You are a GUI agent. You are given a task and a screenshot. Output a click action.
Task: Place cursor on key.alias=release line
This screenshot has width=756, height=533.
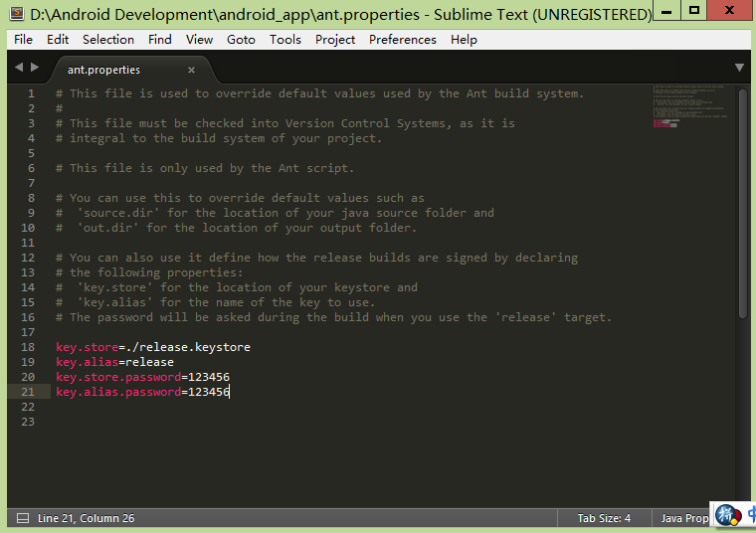114,362
